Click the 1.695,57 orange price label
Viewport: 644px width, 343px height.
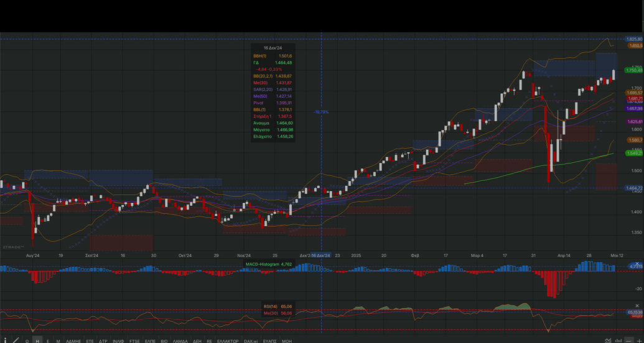[x=634, y=93]
